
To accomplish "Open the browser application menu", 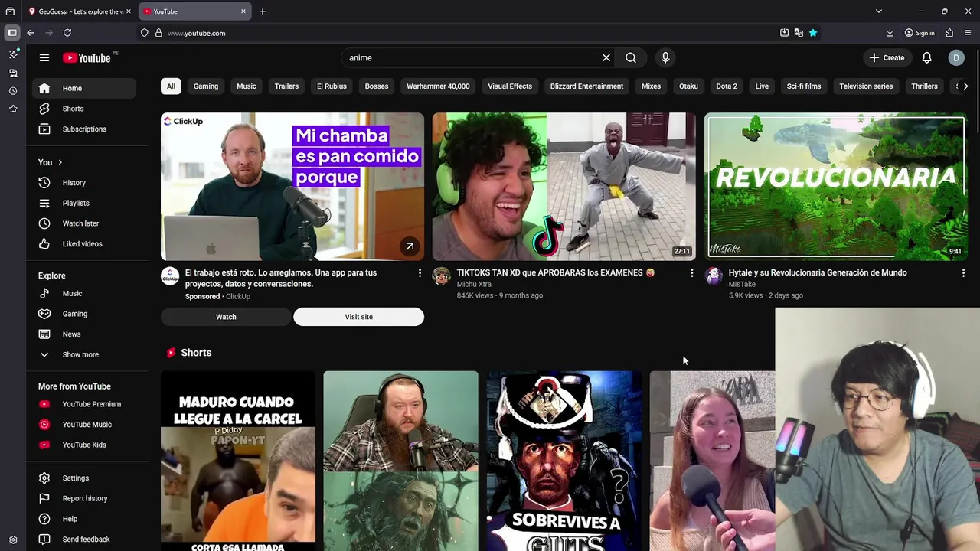I will [x=969, y=33].
